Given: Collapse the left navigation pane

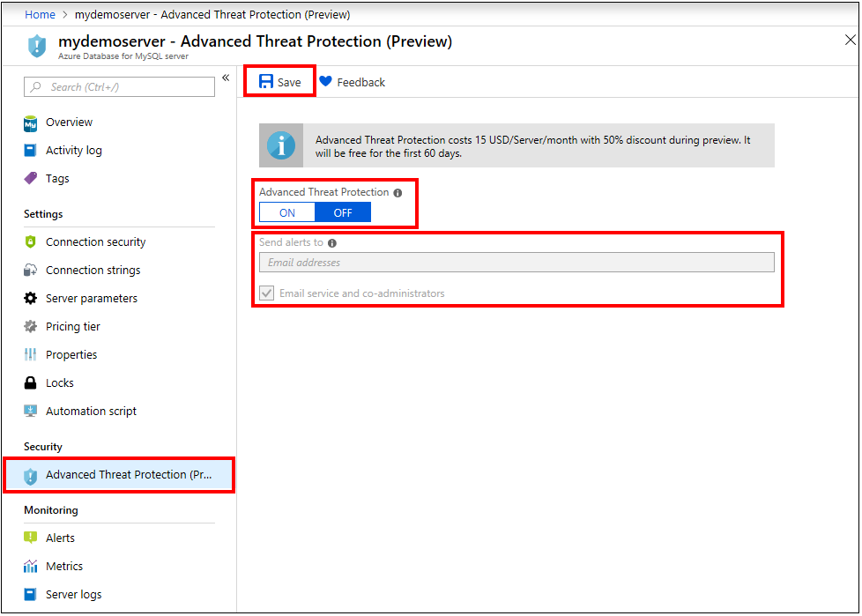Looking at the screenshot, I should (x=226, y=78).
